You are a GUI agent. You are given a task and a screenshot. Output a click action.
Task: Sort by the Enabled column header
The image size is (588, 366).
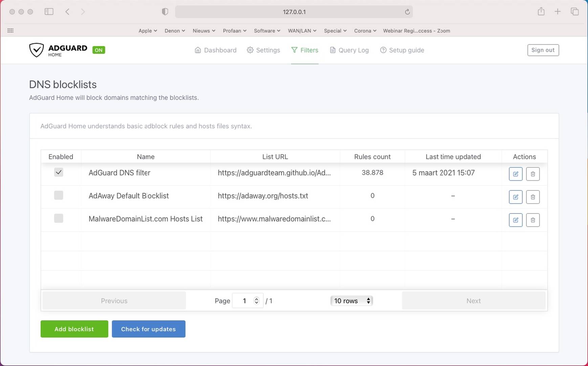point(61,157)
